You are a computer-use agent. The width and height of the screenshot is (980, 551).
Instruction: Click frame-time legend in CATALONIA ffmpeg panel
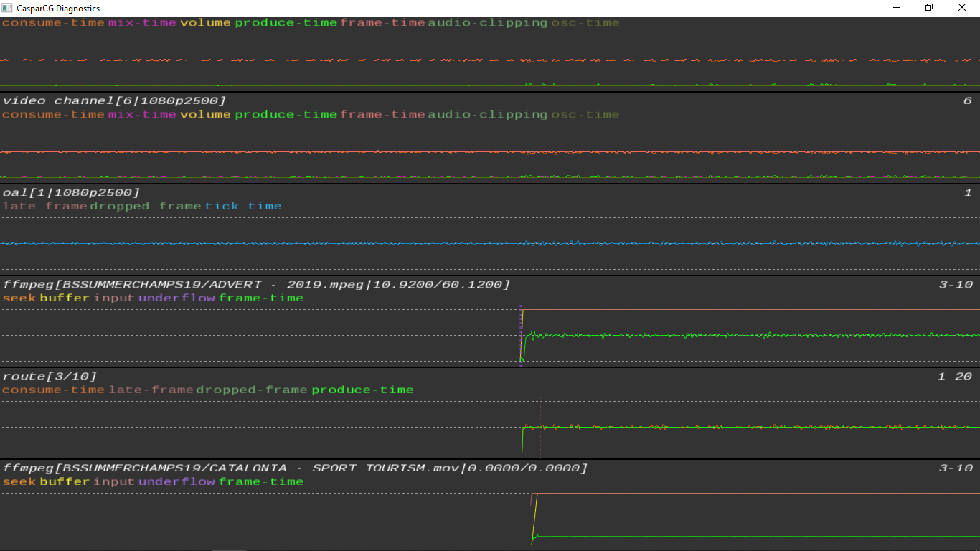tap(262, 482)
